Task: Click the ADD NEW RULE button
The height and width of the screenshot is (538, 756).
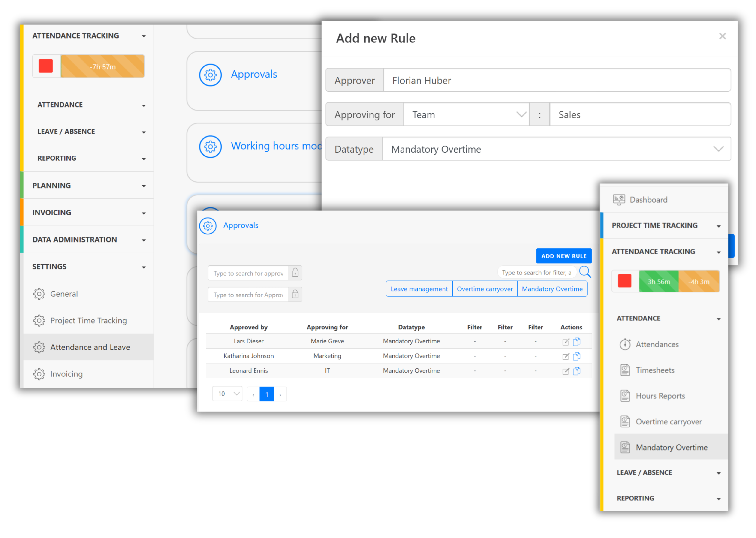Action: pyautogui.click(x=563, y=256)
